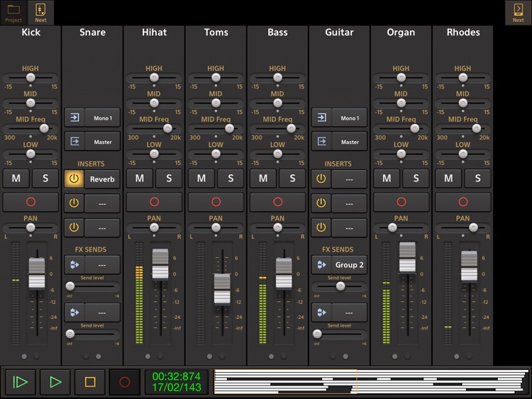Click the time display counter
This screenshot has width=532, height=399.
177,382
